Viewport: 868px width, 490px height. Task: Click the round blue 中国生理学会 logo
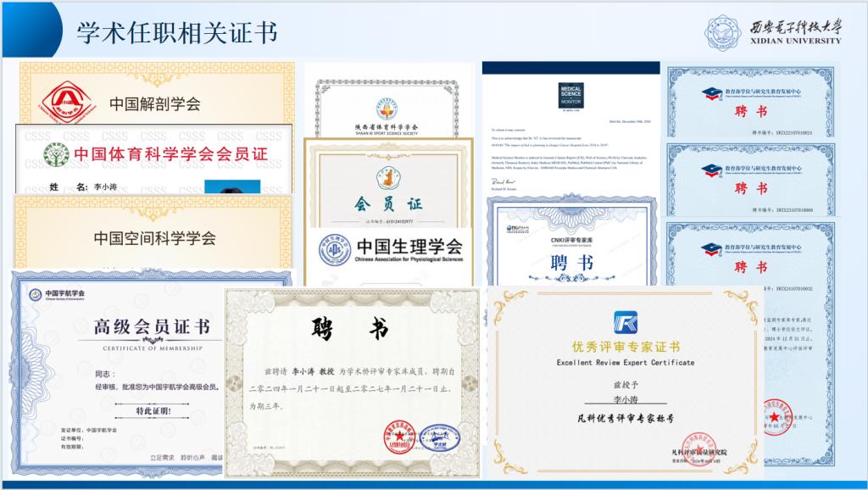(x=334, y=249)
